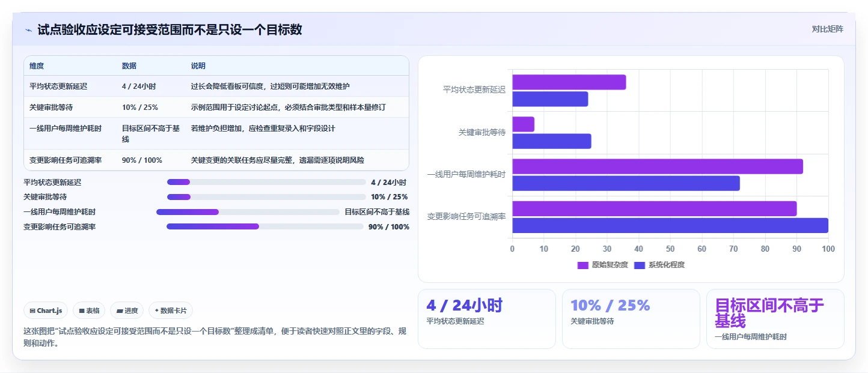Click blue bar for 变更影响任务可追溯率 in chart
Screen dimensions: 868x373
[670, 225]
